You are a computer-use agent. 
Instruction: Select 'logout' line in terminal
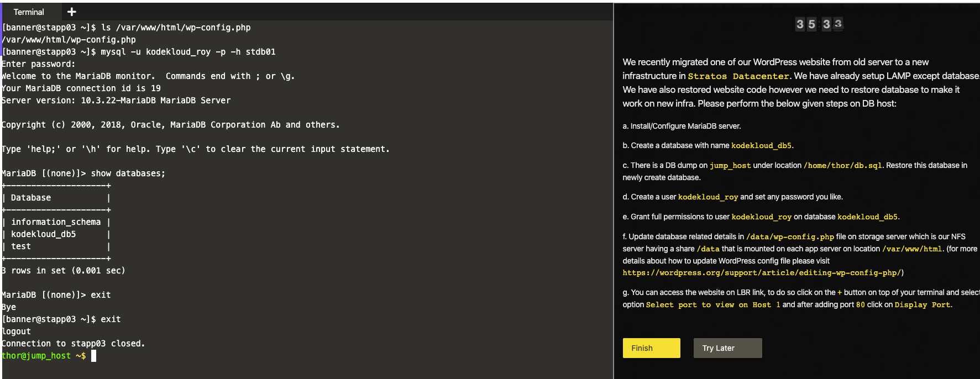click(x=17, y=331)
